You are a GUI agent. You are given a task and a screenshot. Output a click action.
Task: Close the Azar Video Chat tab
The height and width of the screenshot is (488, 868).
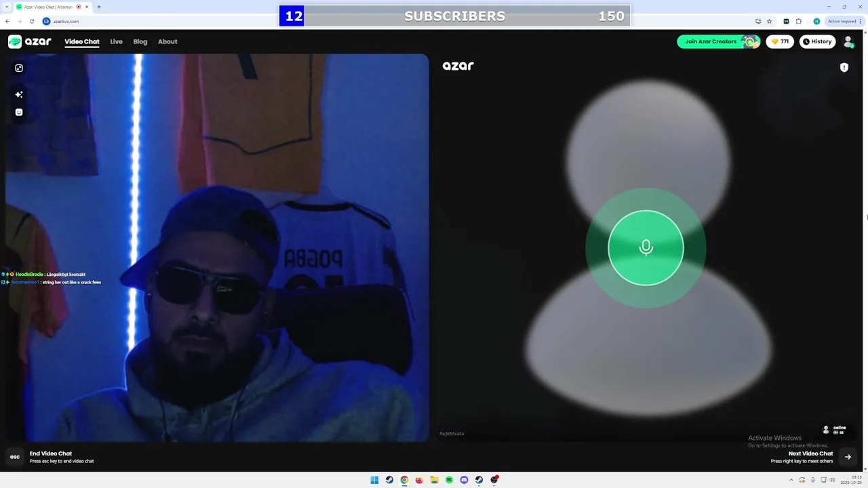(x=87, y=7)
